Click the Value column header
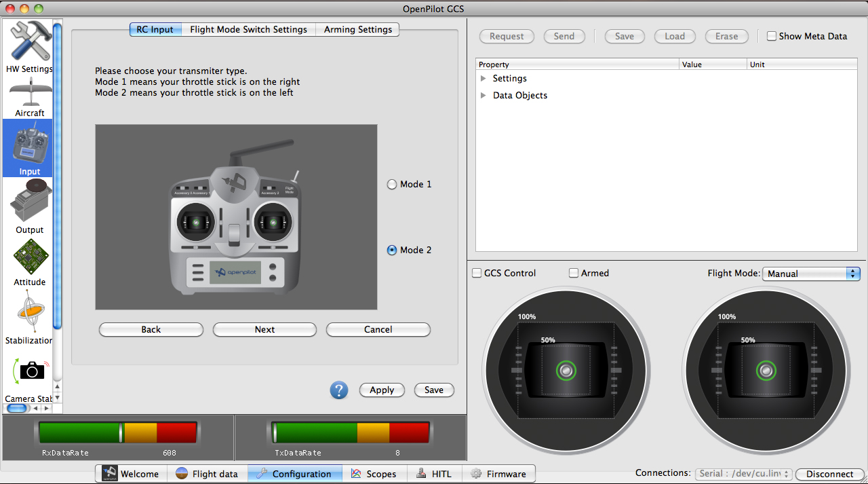The height and width of the screenshot is (484, 868). click(x=713, y=64)
